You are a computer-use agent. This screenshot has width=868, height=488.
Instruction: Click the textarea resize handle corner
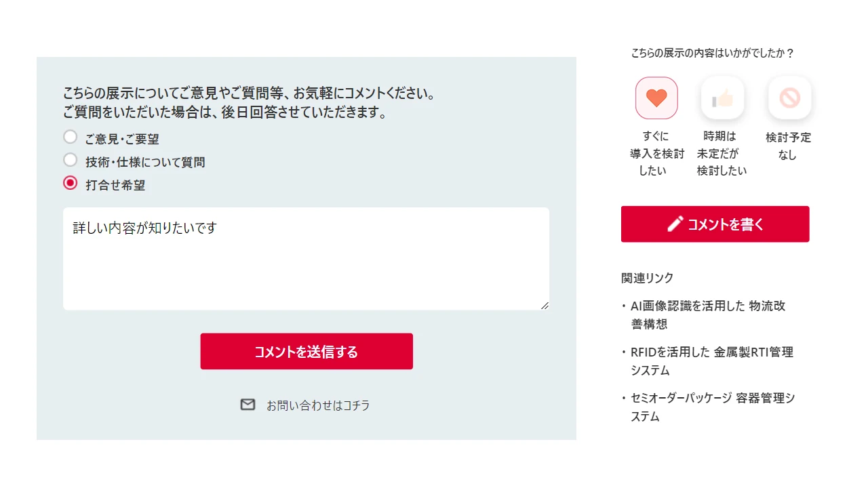545,306
